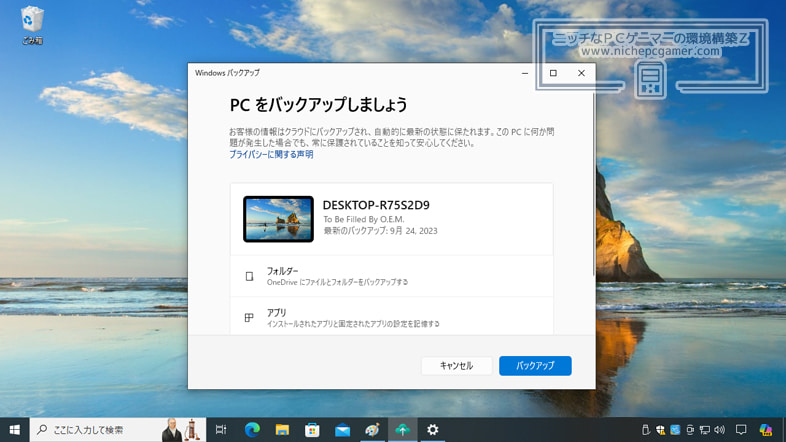Click the apps grid icon in the Apps row
The width and height of the screenshot is (786, 442).
[x=249, y=317]
